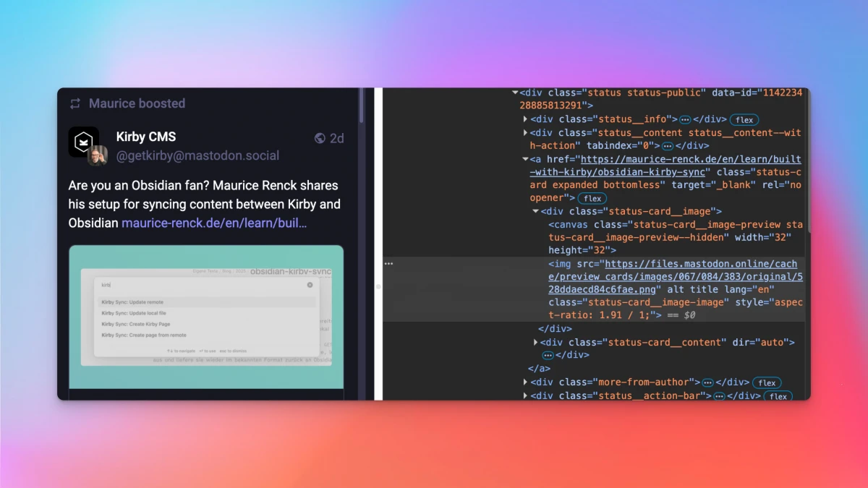The image size is (868, 488).
Task: Collapse the status status-public div node
Action: pos(515,93)
